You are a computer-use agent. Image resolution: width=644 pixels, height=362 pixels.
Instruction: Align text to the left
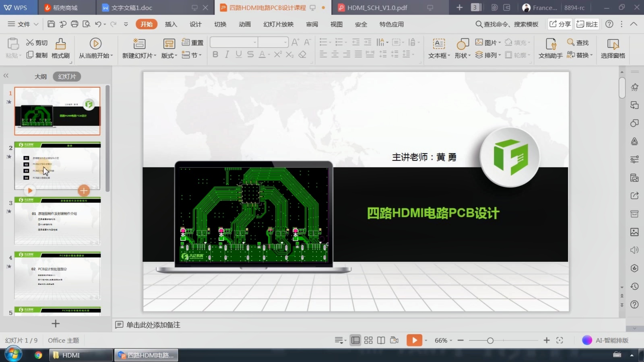point(323,54)
